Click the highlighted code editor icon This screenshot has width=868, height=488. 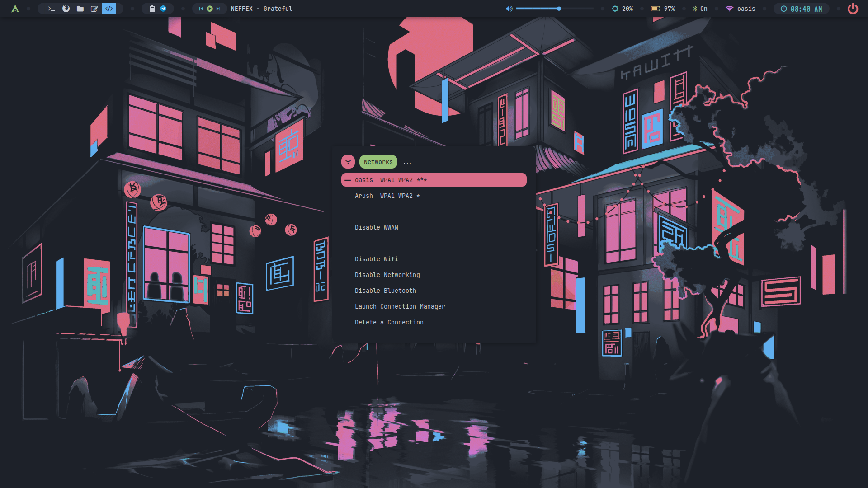coord(109,9)
